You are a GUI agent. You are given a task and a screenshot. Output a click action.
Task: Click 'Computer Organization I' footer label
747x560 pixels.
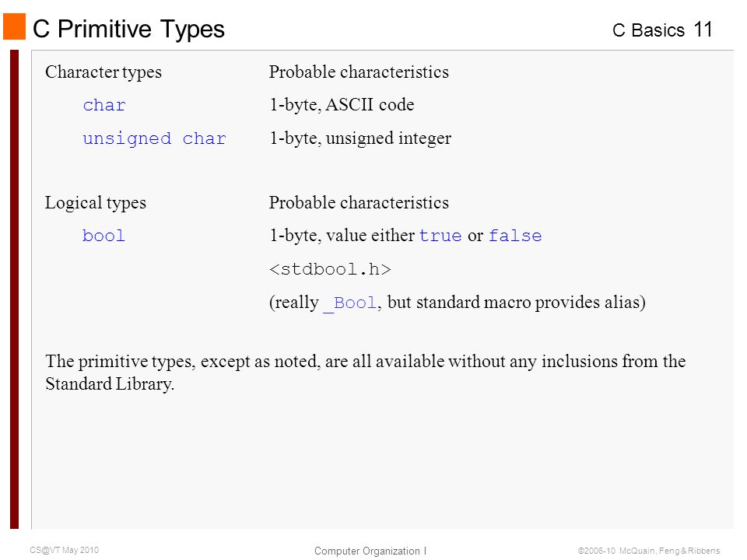pyautogui.click(x=370, y=551)
